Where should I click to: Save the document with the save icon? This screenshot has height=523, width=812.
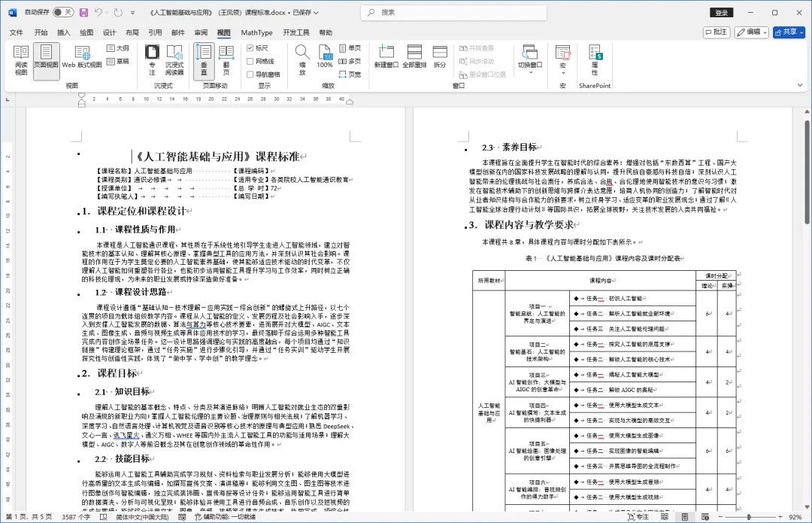click(x=83, y=13)
